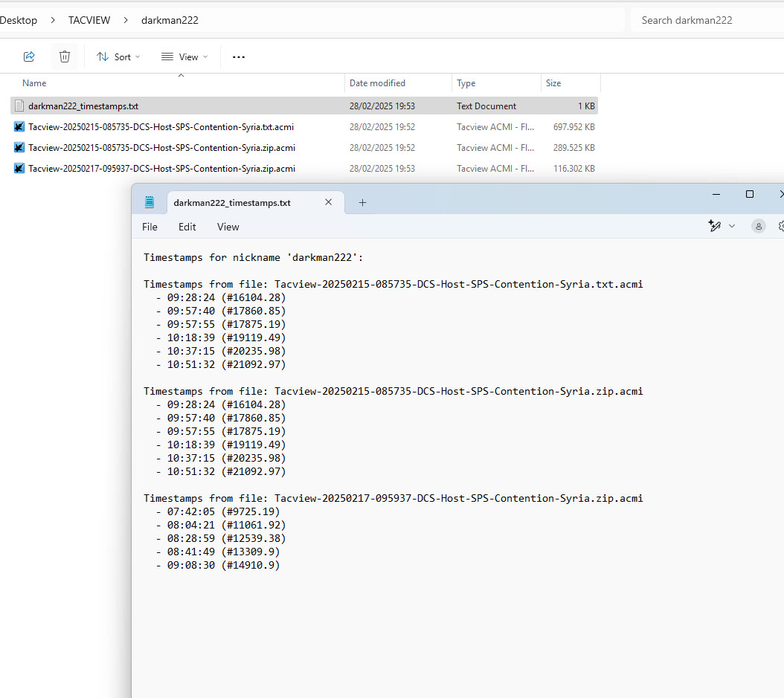This screenshot has height=698, width=784.
Task: Open the See more ellipsis menu
Action: pyautogui.click(x=239, y=56)
